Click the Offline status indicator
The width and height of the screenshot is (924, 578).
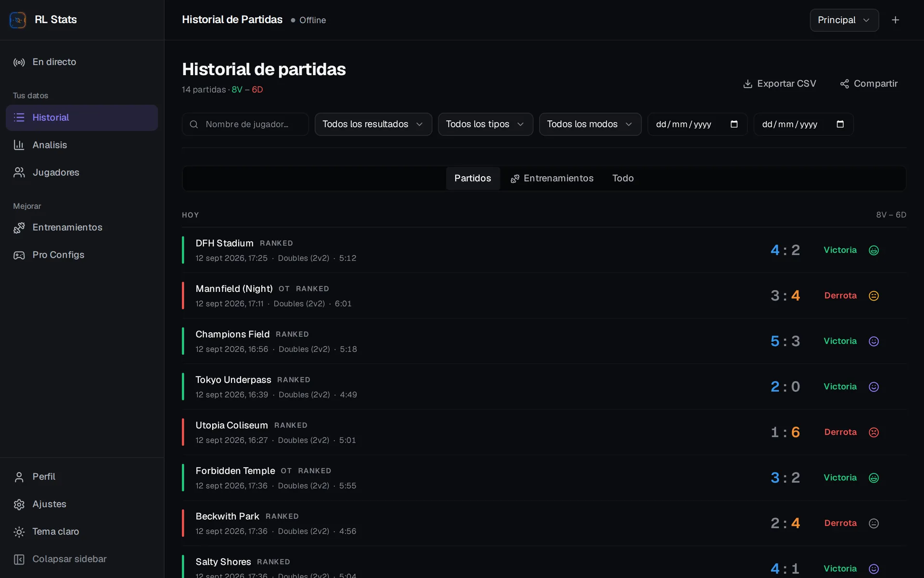click(x=308, y=20)
